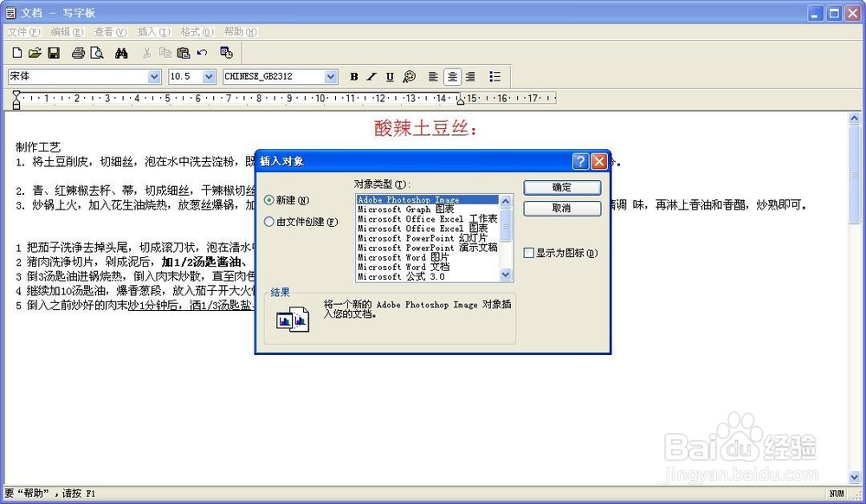Screen dimensions: 866x504
Task: Click the 取消 button
Action: [562, 208]
